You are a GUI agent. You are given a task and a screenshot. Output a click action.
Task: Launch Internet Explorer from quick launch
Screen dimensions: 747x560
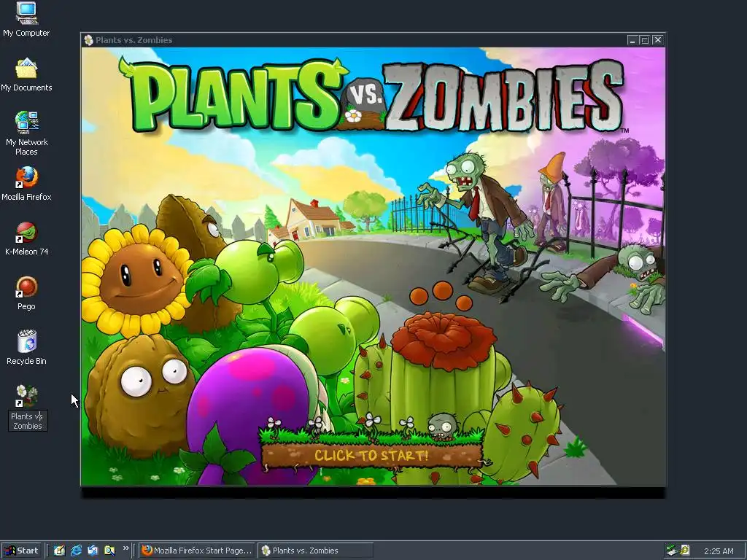coord(76,551)
